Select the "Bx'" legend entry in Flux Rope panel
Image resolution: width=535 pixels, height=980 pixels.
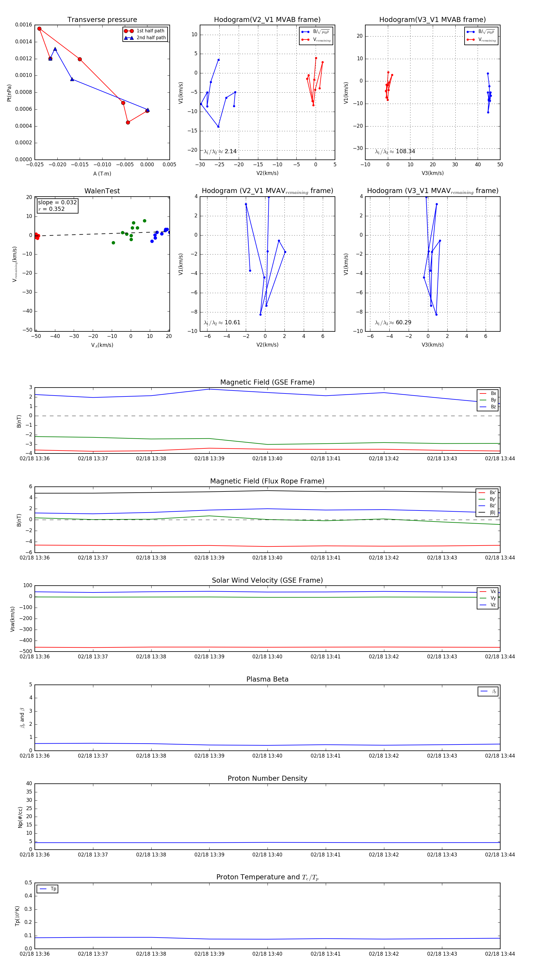tap(487, 493)
